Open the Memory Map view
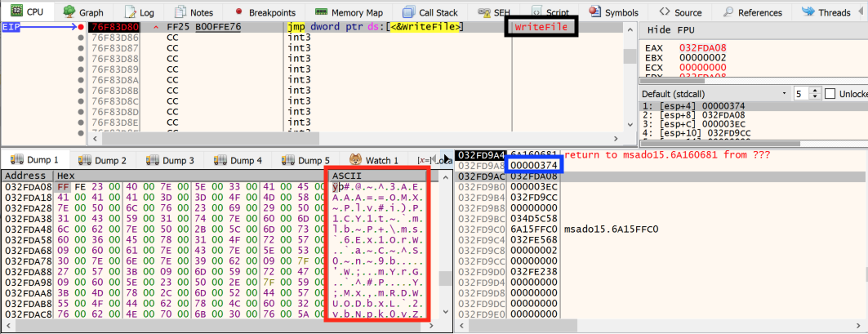This screenshot has height=334, width=868. (x=349, y=12)
